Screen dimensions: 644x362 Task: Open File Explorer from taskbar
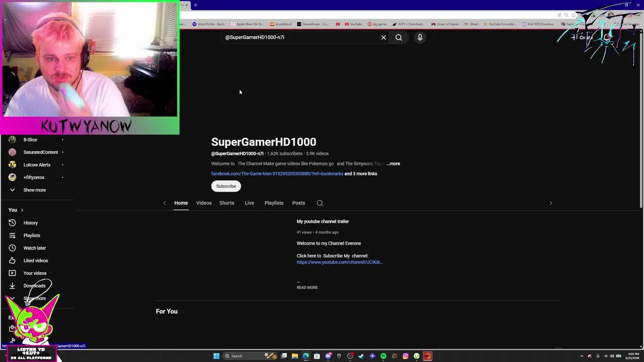pos(295,356)
